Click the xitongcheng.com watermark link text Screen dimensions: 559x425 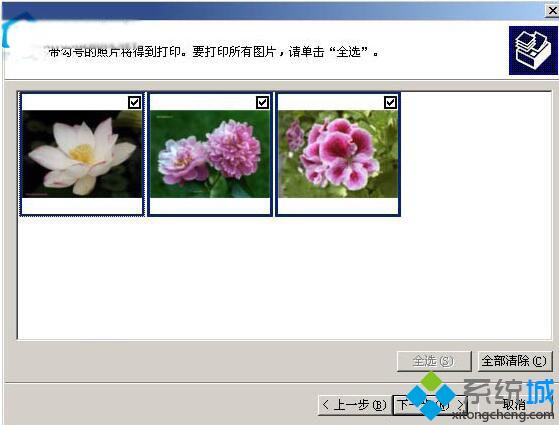tap(503, 415)
